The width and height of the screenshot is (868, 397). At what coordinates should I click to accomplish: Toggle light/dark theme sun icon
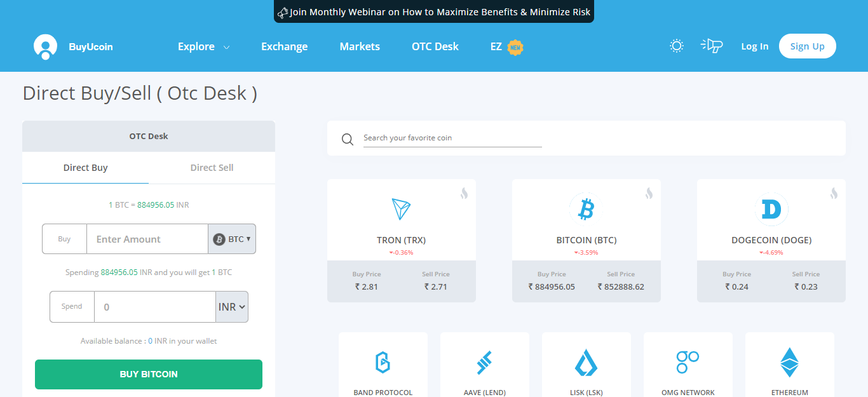click(x=677, y=46)
